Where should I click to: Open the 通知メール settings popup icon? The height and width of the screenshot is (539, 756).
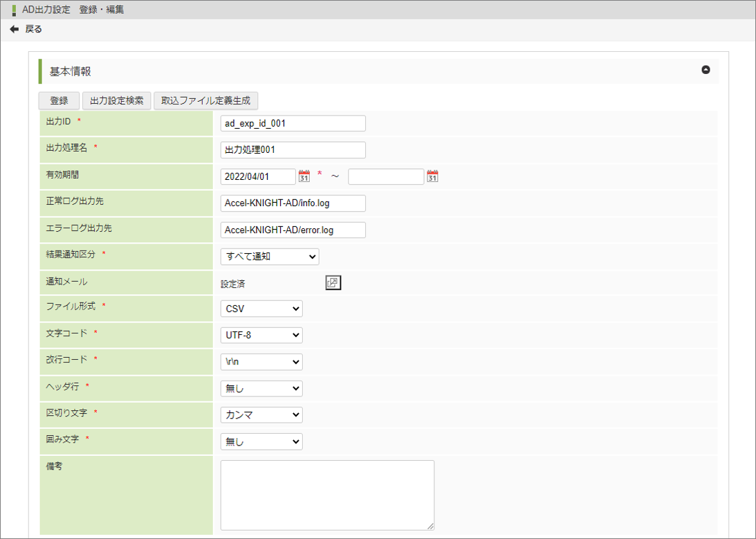[x=333, y=282]
